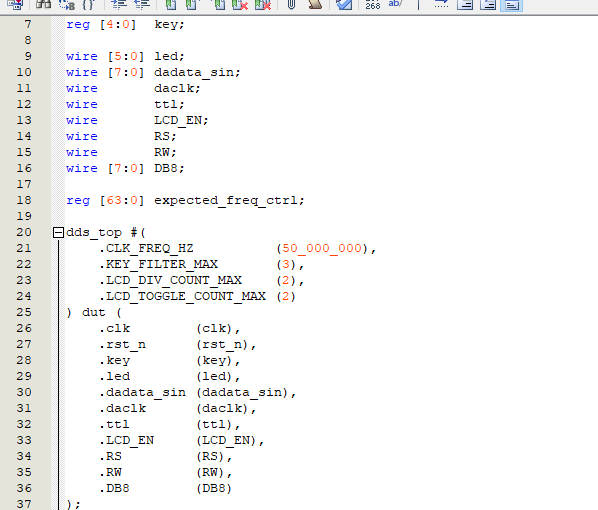598x510 pixels.
Task: Click '(RW),' connection on line 35
Action: pyautogui.click(x=214, y=473)
